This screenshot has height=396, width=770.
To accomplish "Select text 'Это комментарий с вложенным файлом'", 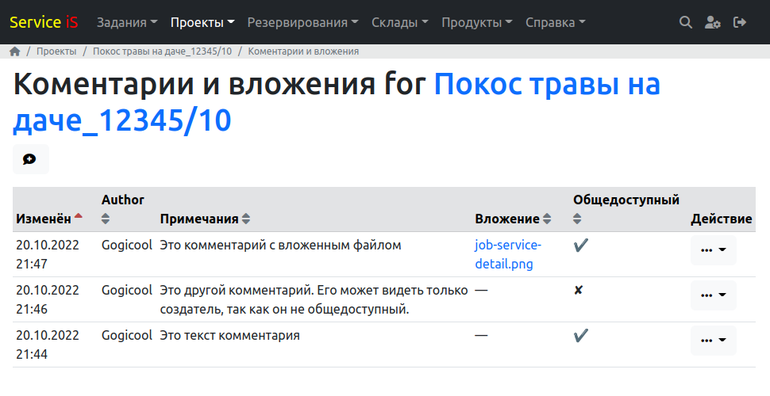I will 280,245.
